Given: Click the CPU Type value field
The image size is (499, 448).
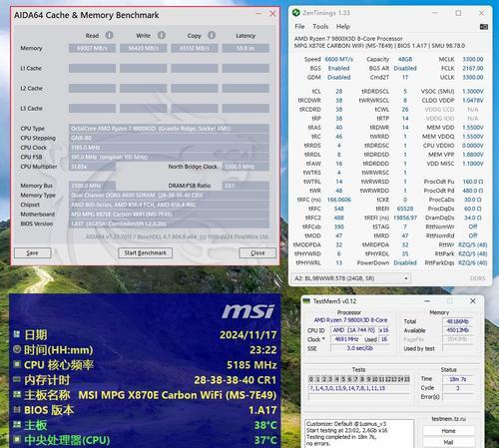Looking at the screenshot, I should point(169,129).
